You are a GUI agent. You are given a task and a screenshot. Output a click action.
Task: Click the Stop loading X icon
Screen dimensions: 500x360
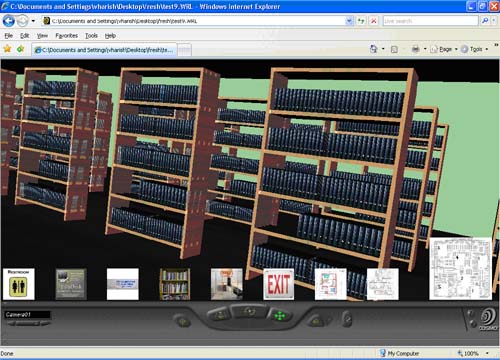[374, 21]
